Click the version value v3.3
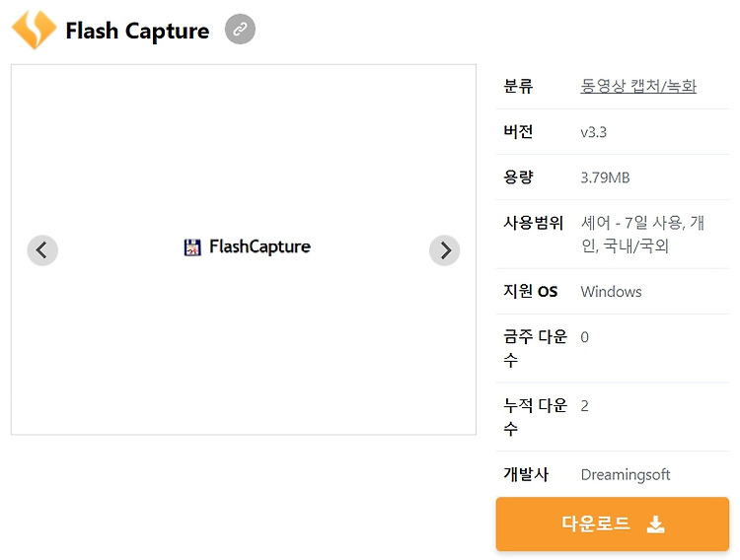The width and height of the screenshot is (740, 560). [x=593, y=132]
